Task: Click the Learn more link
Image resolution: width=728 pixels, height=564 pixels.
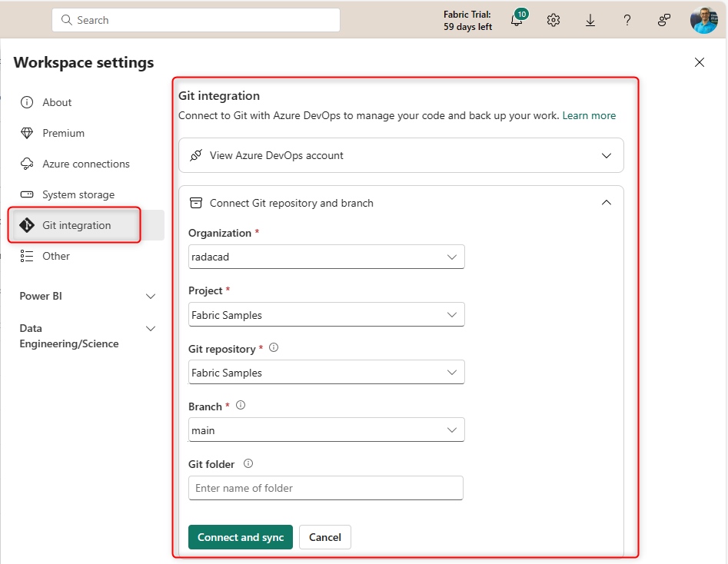Action: pyautogui.click(x=589, y=116)
